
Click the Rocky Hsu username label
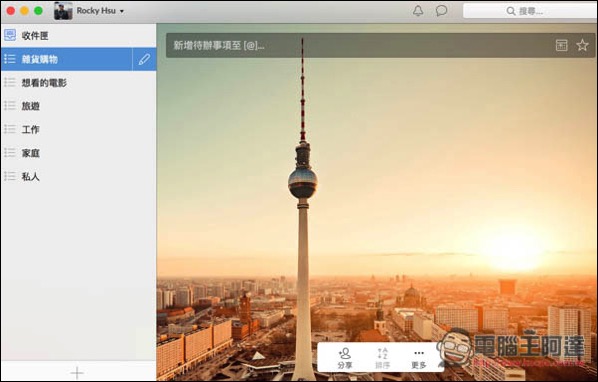point(96,11)
